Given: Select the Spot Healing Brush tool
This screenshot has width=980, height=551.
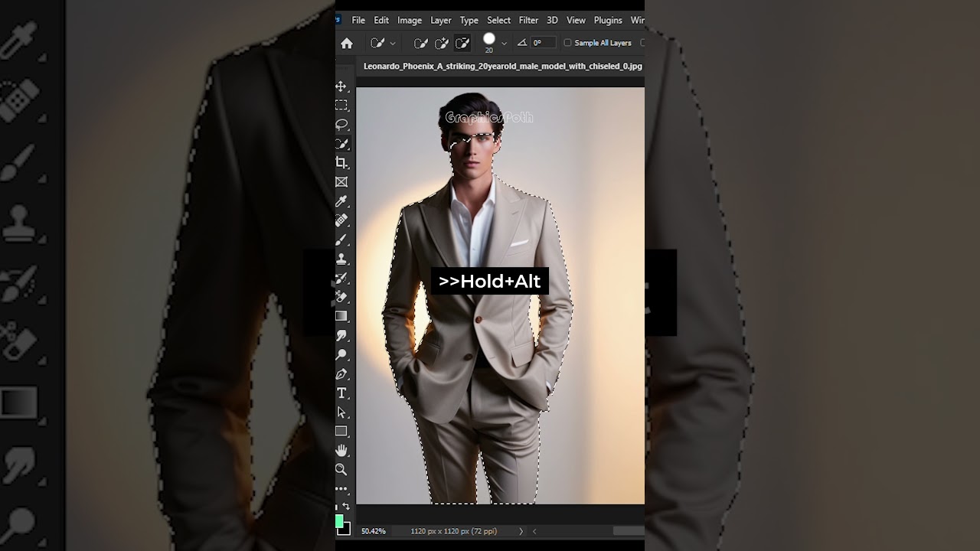Looking at the screenshot, I should coord(341,220).
